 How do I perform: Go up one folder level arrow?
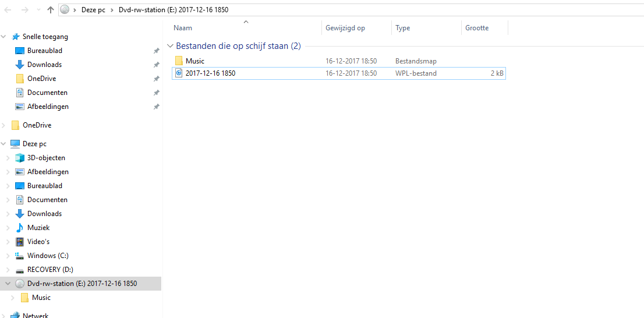tap(51, 10)
